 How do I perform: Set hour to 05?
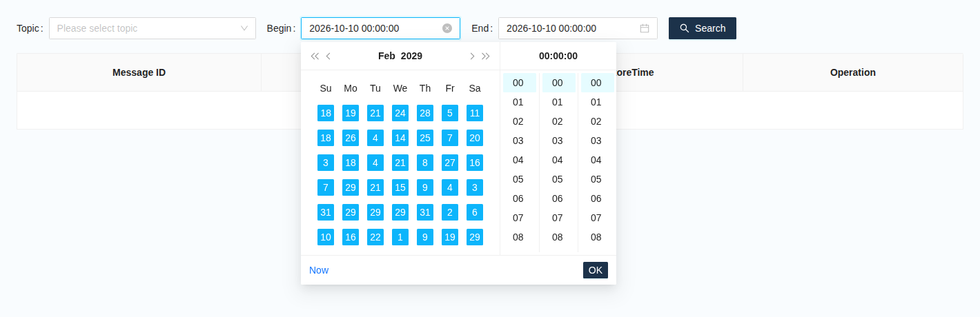coord(518,179)
